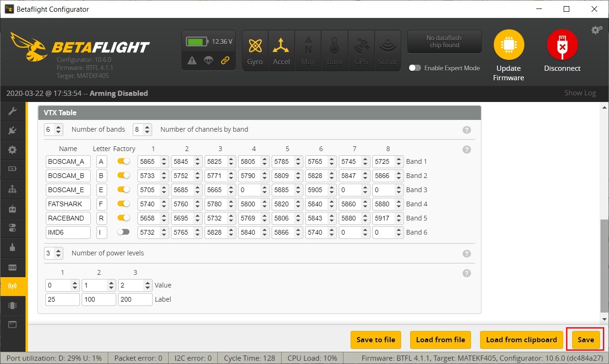Open the Setup tab wrench icon
Screen dimensions: 609x364
tap(13, 111)
